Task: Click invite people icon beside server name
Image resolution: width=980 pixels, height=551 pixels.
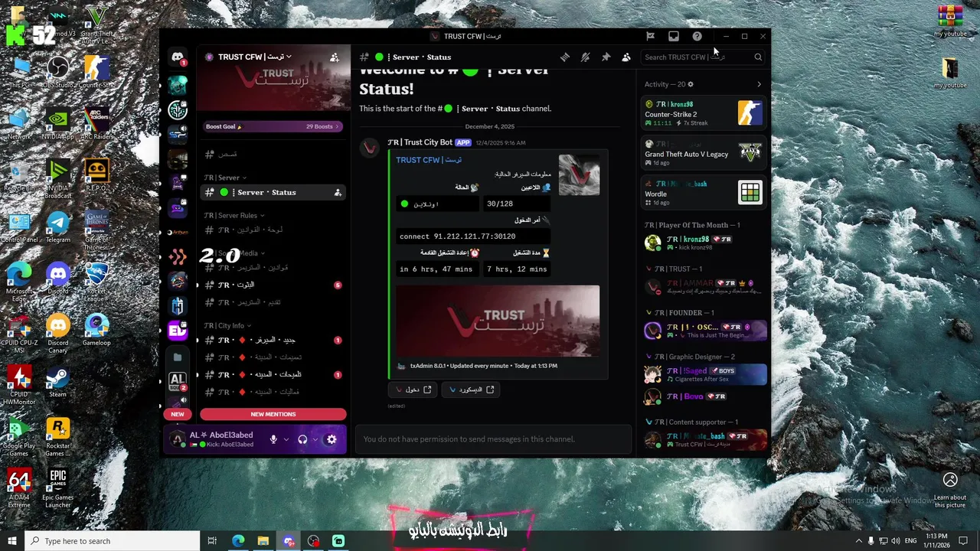Action: (335, 57)
